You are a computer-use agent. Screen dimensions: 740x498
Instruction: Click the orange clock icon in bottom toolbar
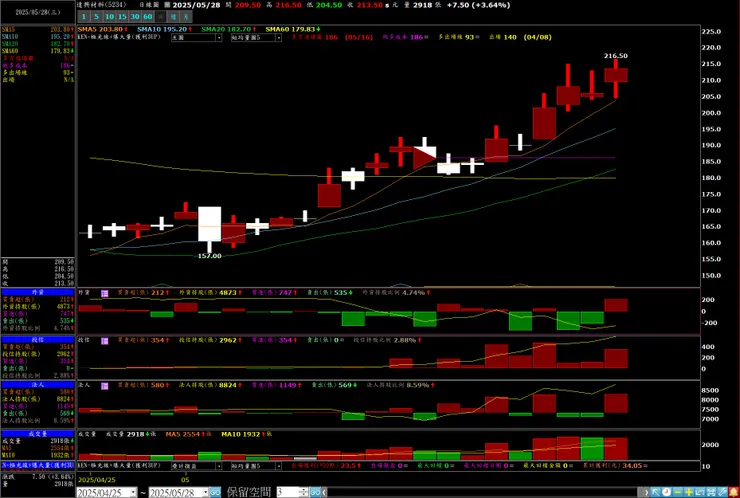[x=666, y=492]
